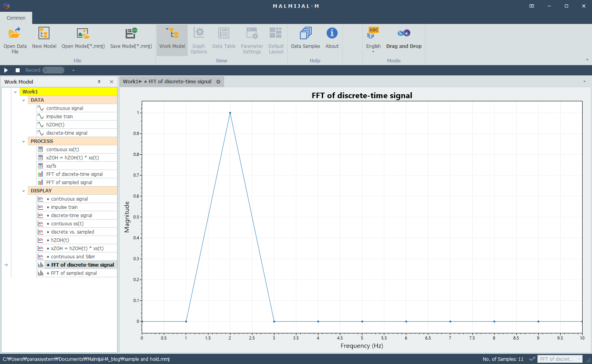Click the status bar waveform icon

(532, 359)
